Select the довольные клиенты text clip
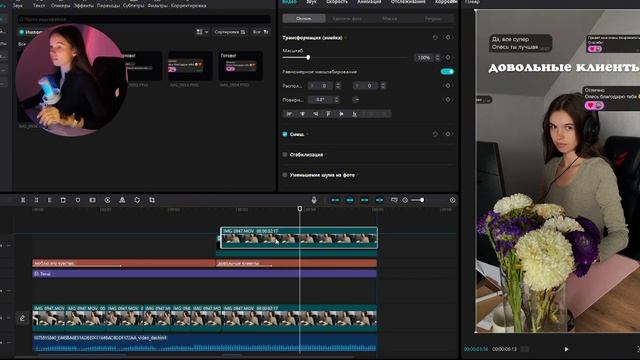Screen dimensions: 640x360 pos(296,263)
